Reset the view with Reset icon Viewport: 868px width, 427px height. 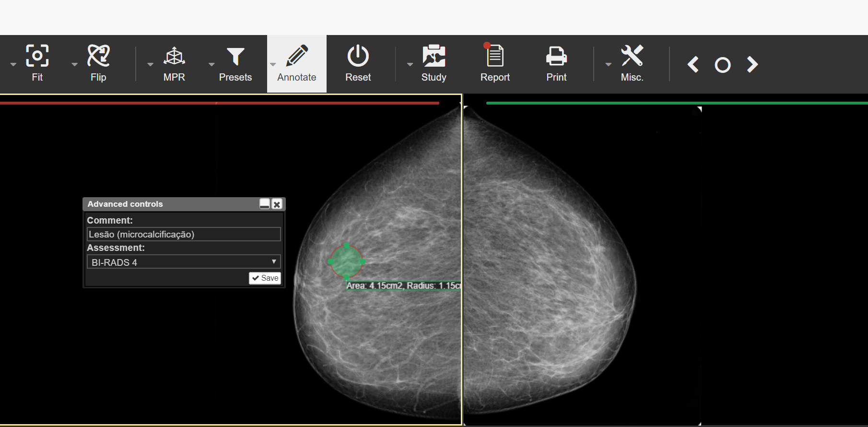tap(358, 56)
